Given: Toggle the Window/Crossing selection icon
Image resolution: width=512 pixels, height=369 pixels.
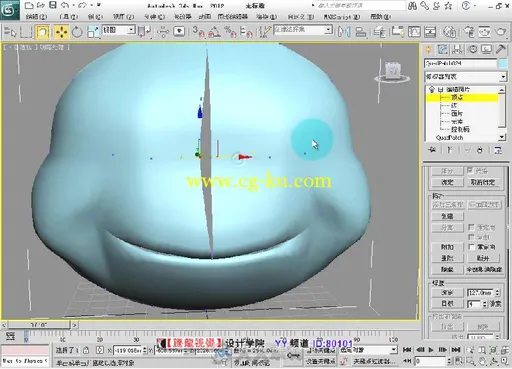Looking at the screenshot, I should pos(43,32).
